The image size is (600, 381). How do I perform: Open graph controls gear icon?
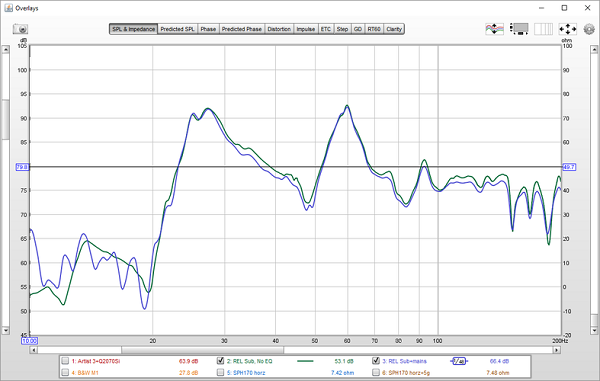tap(589, 29)
